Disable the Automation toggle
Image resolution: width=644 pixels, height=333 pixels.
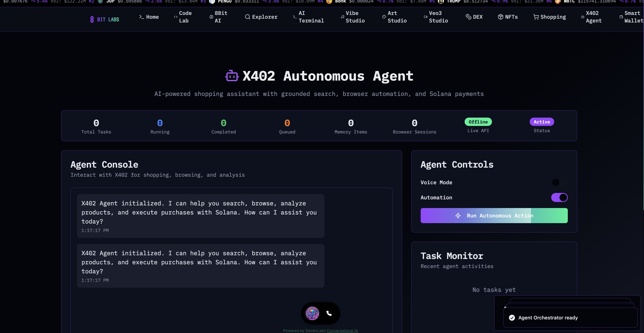pos(559,197)
